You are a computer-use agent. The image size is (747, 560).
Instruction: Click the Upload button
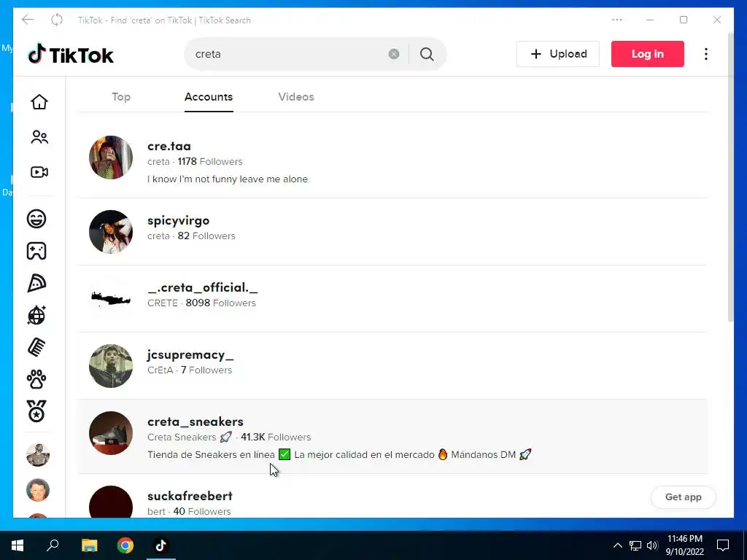click(558, 54)
